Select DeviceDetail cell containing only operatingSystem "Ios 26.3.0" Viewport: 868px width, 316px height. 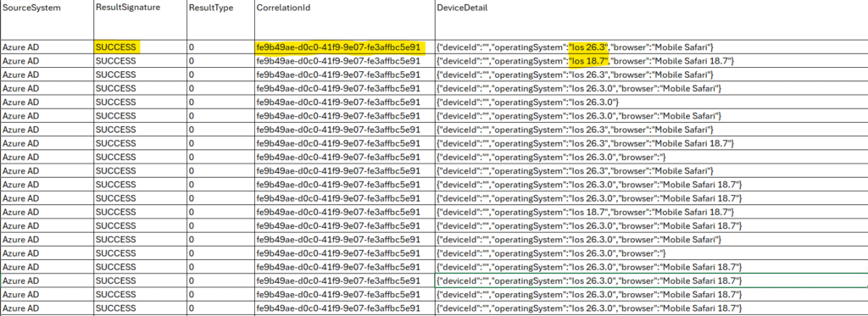click(x=651, y=103)
